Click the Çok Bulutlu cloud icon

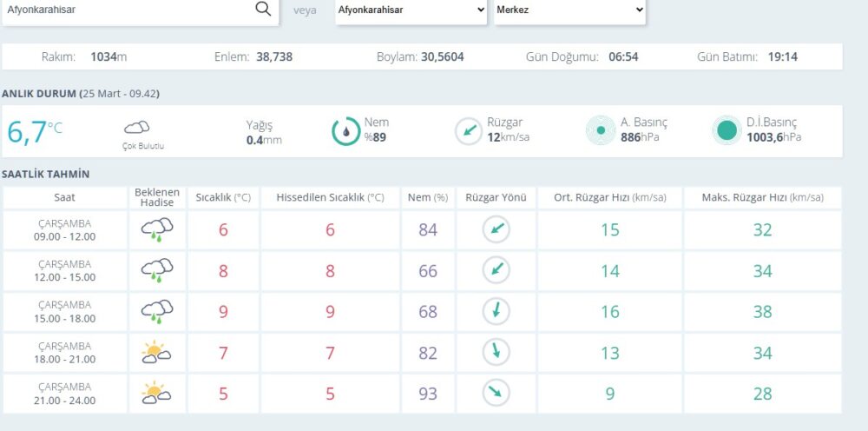point(137,128)
